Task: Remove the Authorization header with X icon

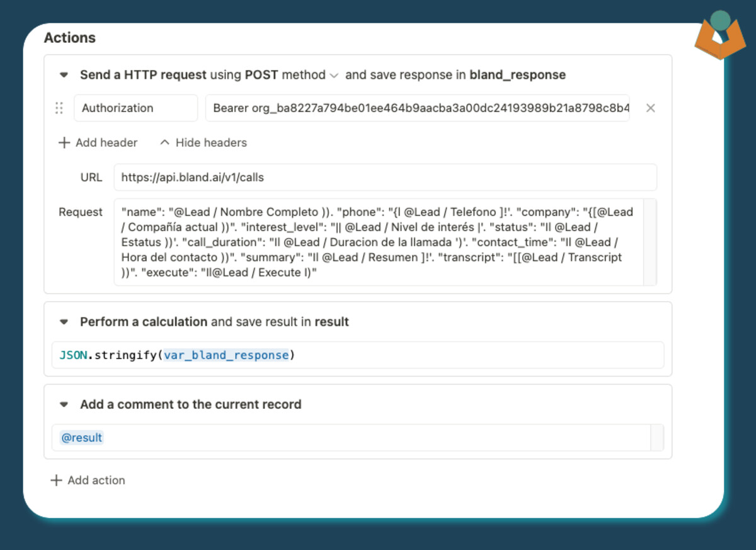Action: pyautogui.click(x=651, y=108)
